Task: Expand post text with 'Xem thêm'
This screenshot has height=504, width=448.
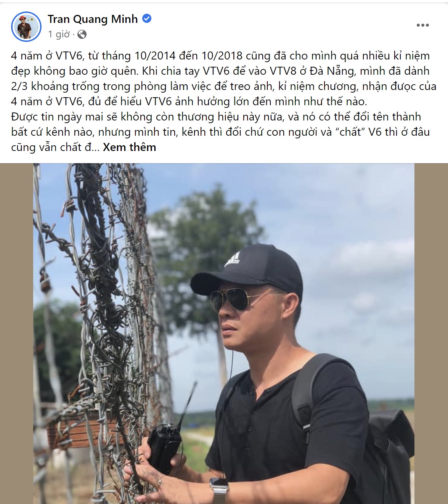Action: (129, 147)
